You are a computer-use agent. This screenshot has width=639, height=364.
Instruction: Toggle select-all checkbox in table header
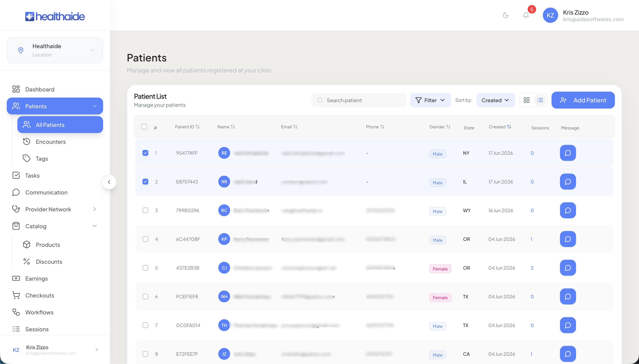[144, 126]
